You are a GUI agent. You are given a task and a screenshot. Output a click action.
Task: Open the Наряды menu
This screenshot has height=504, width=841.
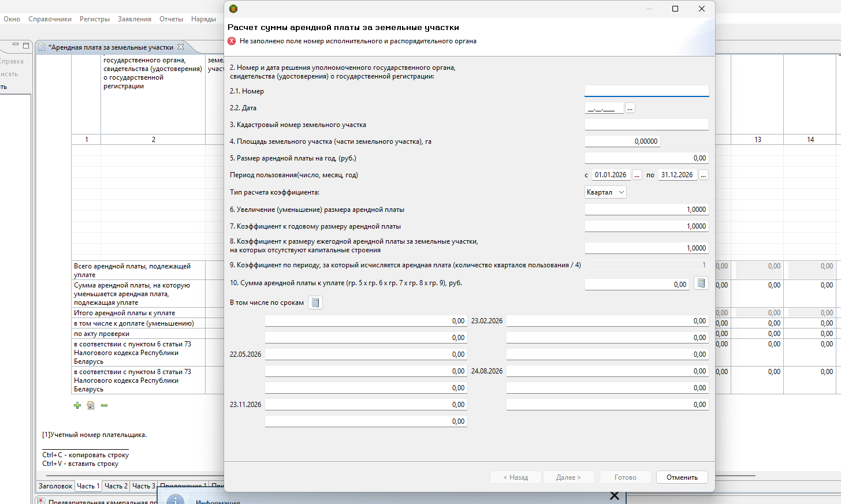(x=204, y=19)
